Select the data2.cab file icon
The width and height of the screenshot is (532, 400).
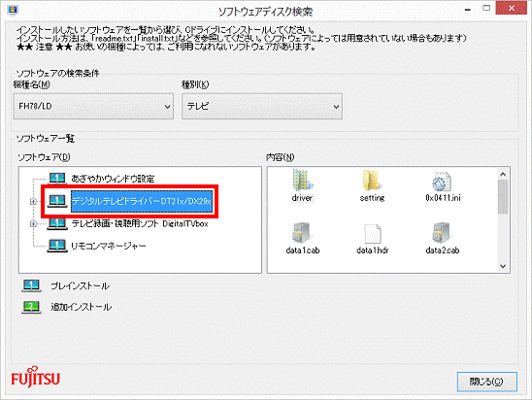pos(442,233)
